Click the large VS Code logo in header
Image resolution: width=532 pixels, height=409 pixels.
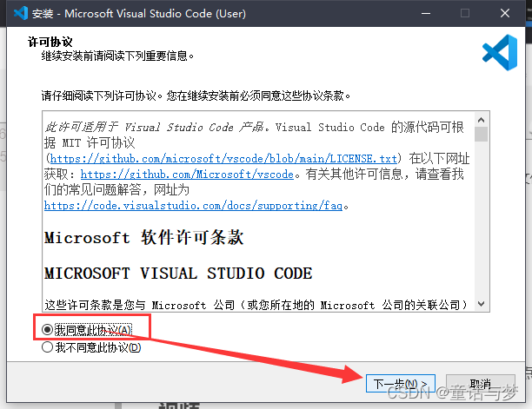[x=500, y=52]
